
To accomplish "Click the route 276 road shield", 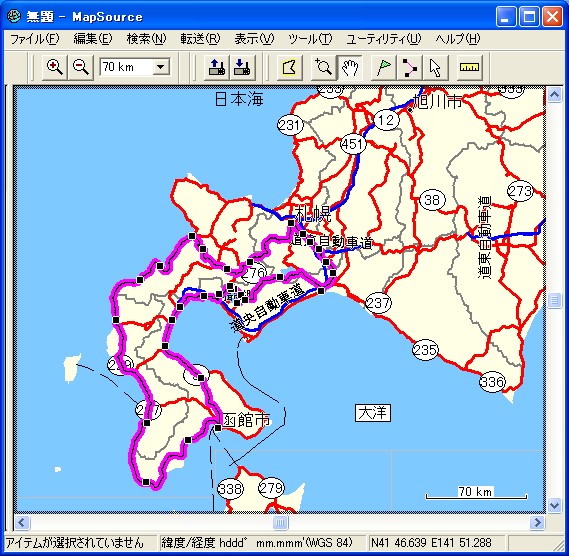I will [x=254, y=273].
